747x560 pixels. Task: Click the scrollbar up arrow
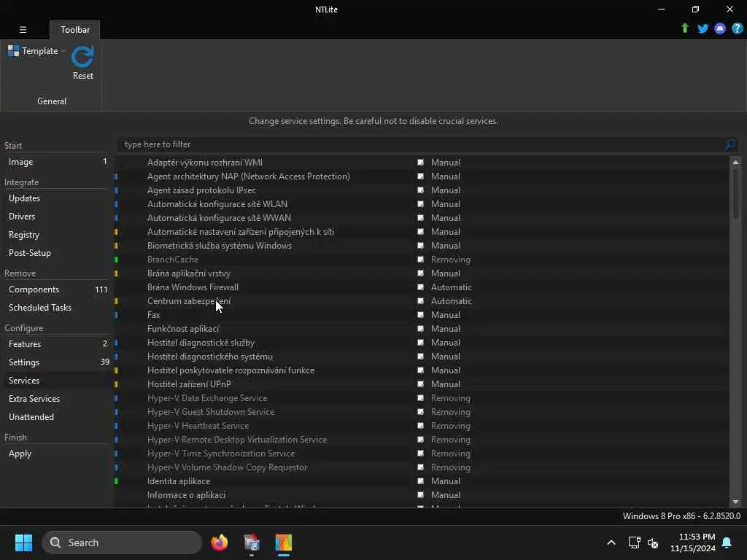point(735,163)
